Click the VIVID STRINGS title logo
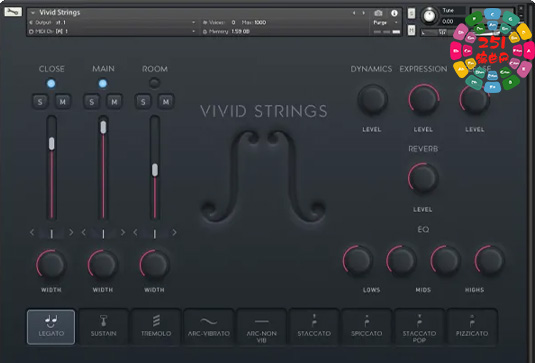The image size is (535, 363). pyautogui.click(x=263, y=111)
